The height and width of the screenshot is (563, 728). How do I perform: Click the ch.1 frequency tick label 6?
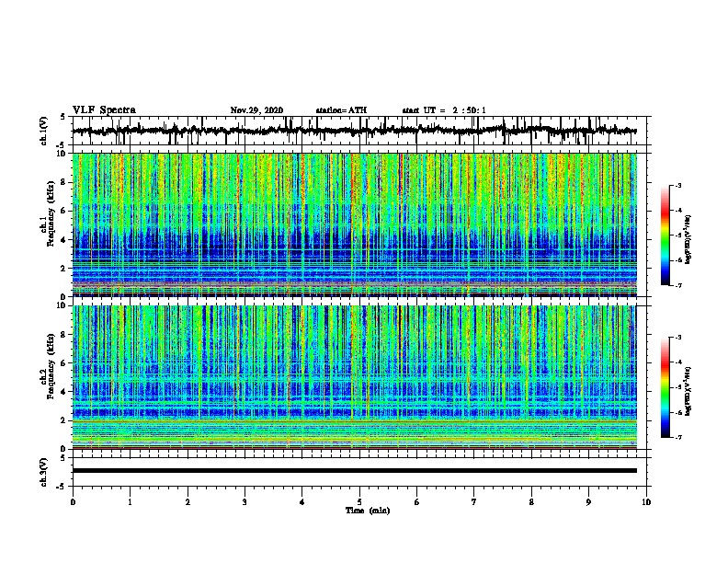[63, 212]
